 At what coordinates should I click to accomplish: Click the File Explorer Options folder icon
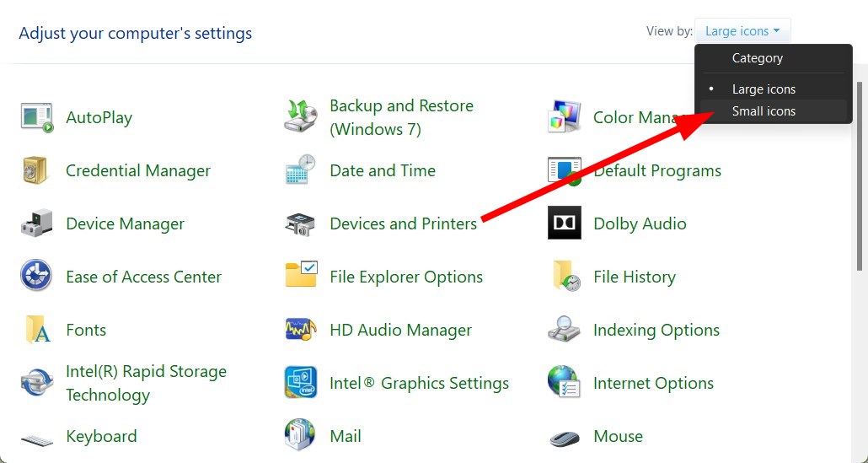(x=301, y=274)
